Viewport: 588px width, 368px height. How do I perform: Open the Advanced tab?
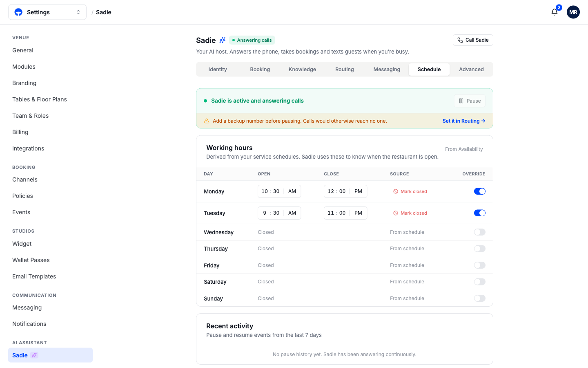[471, 70]
